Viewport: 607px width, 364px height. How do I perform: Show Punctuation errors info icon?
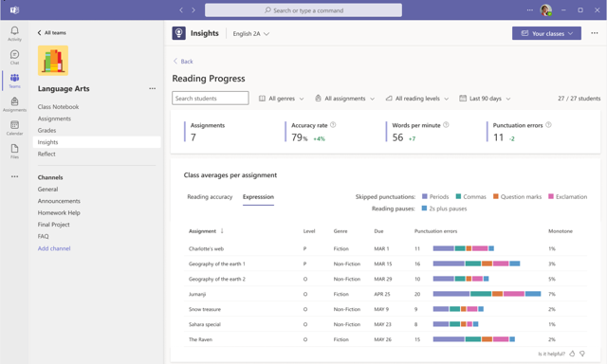point(548,125)
